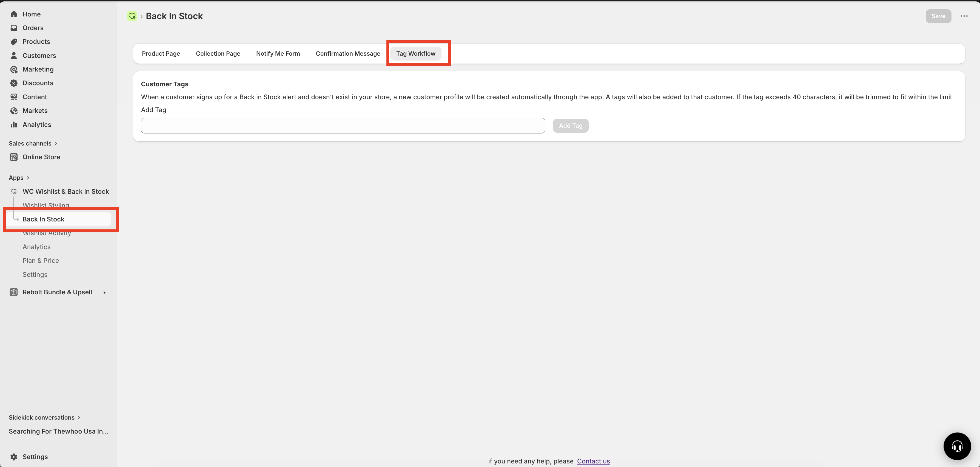Open WC Wishlist & Back in Stock app
Screen dimensions: 980x467
[x=66, y=192]
